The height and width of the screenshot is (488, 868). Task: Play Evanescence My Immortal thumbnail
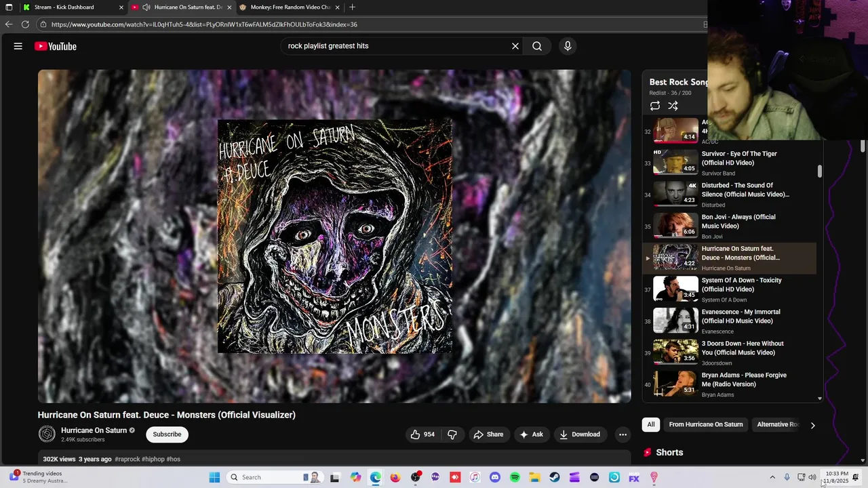pyautogui.click(x=675, y=321)
